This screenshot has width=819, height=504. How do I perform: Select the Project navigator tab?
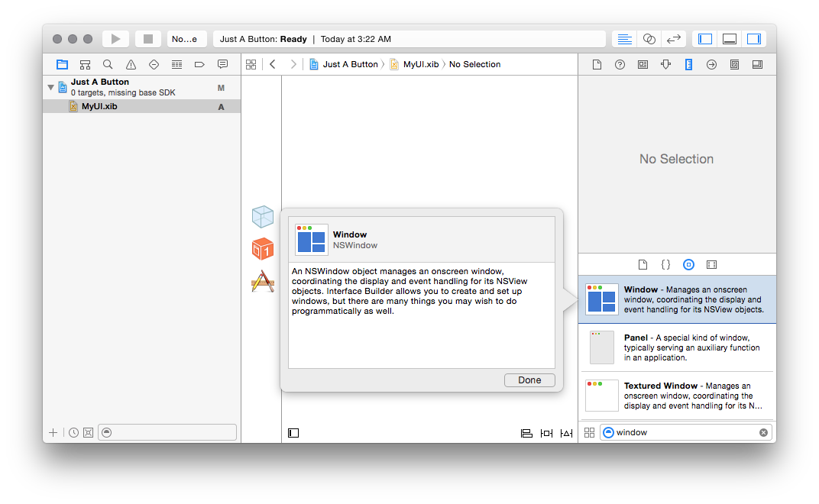click(x=62, y=64)
